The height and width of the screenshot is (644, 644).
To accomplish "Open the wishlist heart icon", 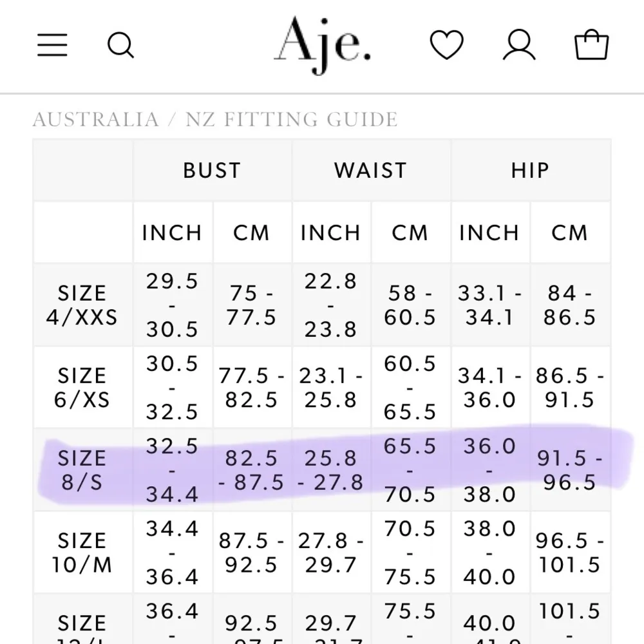I will pos(446,45).
